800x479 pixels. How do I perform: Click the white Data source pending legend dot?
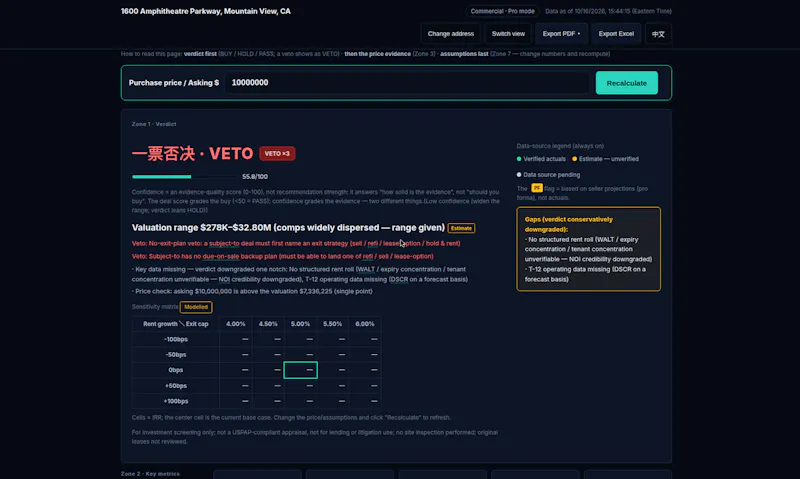[x=519, y=174]
